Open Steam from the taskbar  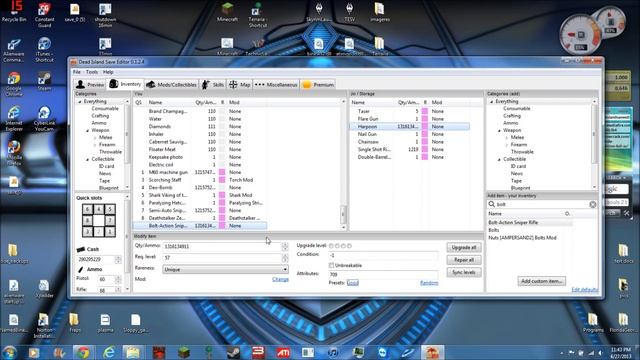[233, 352]
